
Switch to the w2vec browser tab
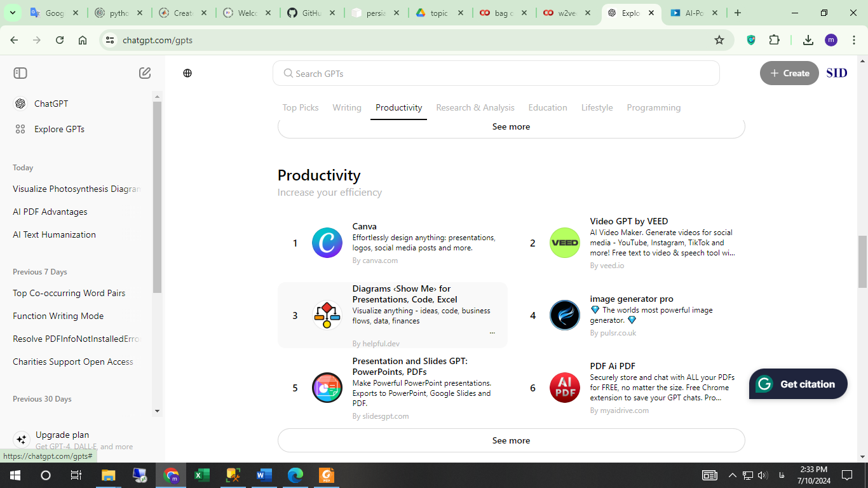[x=567, y=13]
